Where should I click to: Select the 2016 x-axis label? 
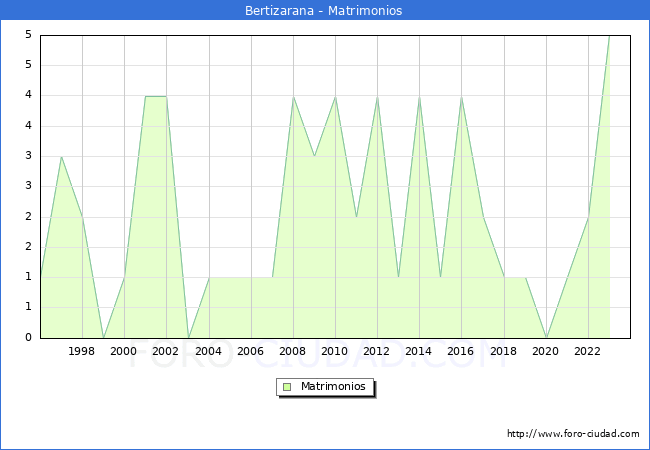461,351
